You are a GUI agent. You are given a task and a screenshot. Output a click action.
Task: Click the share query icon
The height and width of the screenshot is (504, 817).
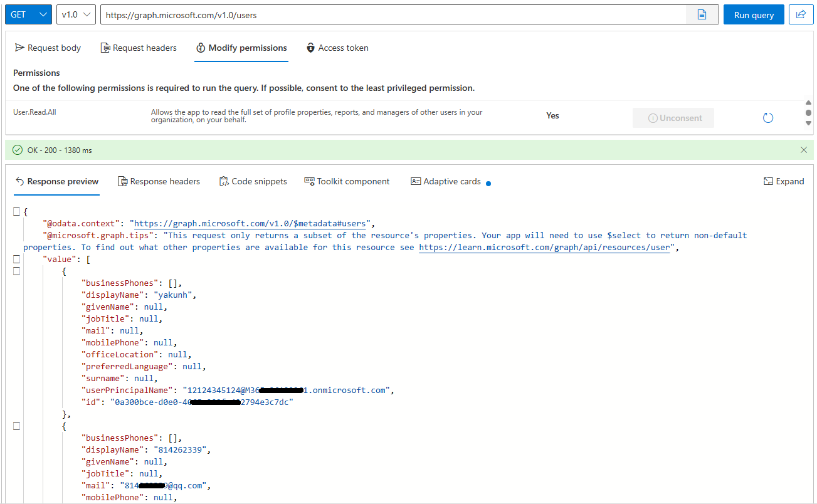[x=801, y=14]
